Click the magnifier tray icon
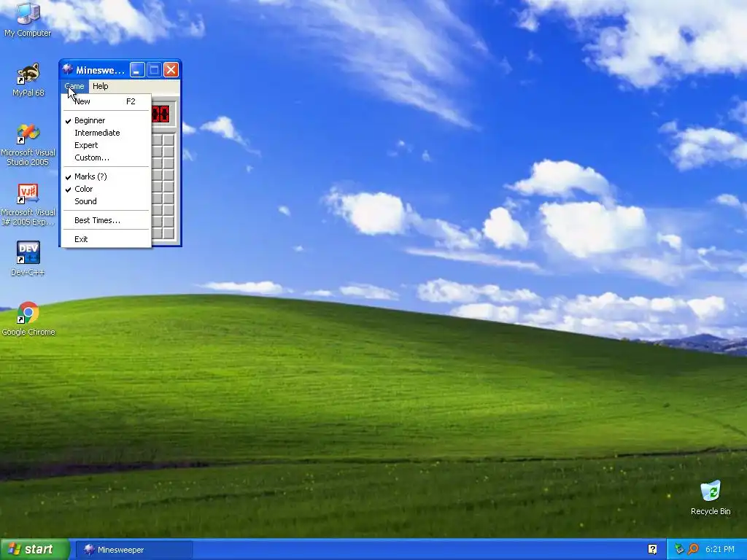The image size is (747, 560). [x=693, y=549]
